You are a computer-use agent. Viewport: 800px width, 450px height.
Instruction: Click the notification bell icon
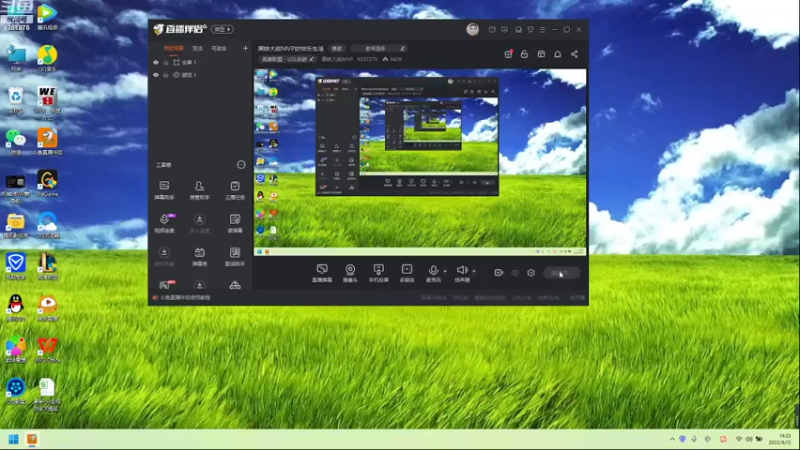pyautogui.click(x=558, y=54)
